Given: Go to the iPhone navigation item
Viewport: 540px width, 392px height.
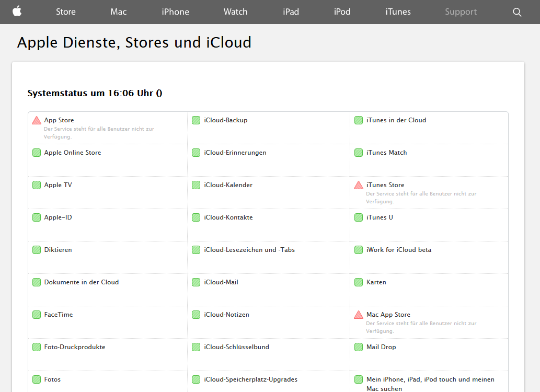Looking at the screenshot, I should point(175,11).
